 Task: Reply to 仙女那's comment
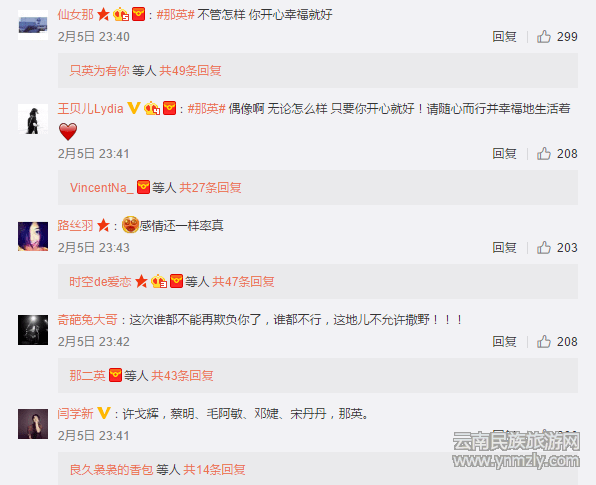pyautogui.click(x=504, y=36)
